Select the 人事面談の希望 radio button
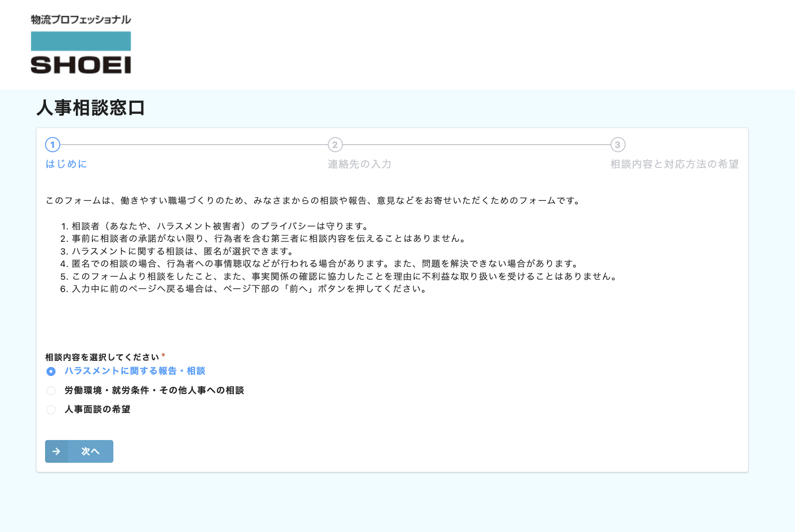 pos(51,410)
